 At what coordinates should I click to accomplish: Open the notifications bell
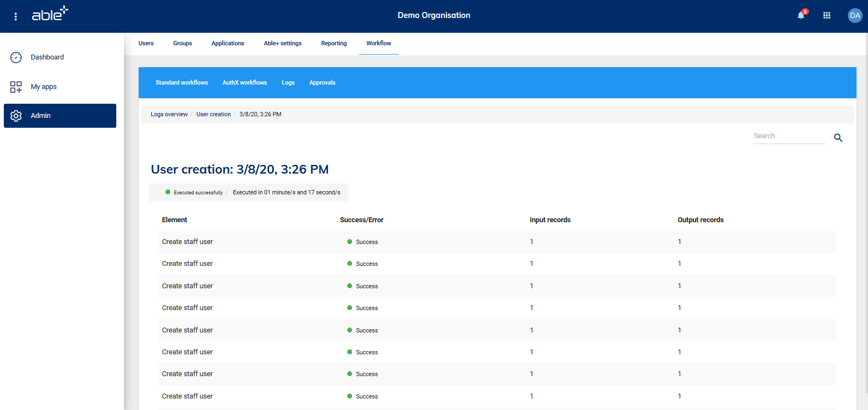point(801,15)
